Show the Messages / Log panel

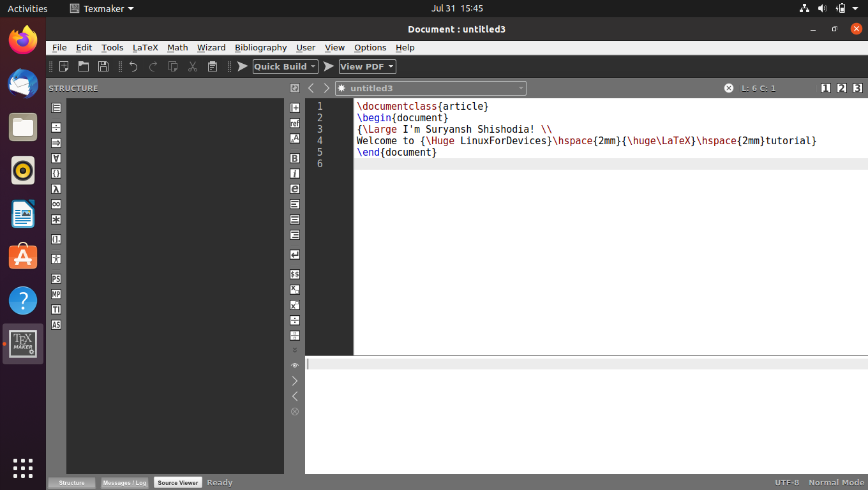click(124, 482)
